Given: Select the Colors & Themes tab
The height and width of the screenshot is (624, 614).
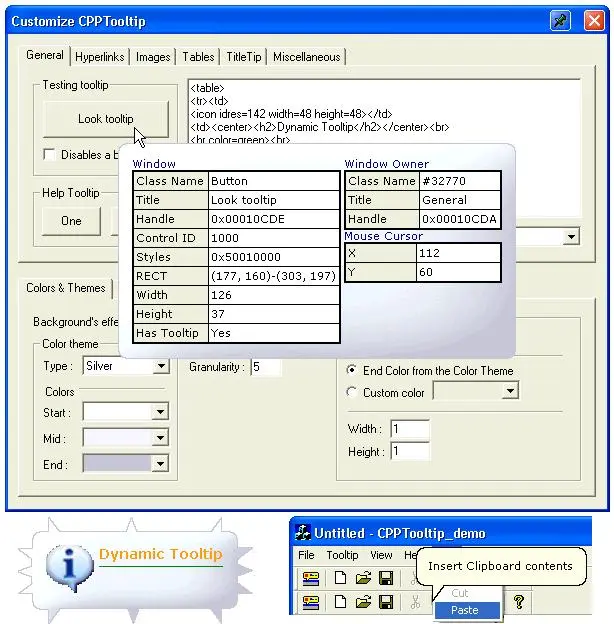Looking at the screenshot, I should tap(66, 288).
